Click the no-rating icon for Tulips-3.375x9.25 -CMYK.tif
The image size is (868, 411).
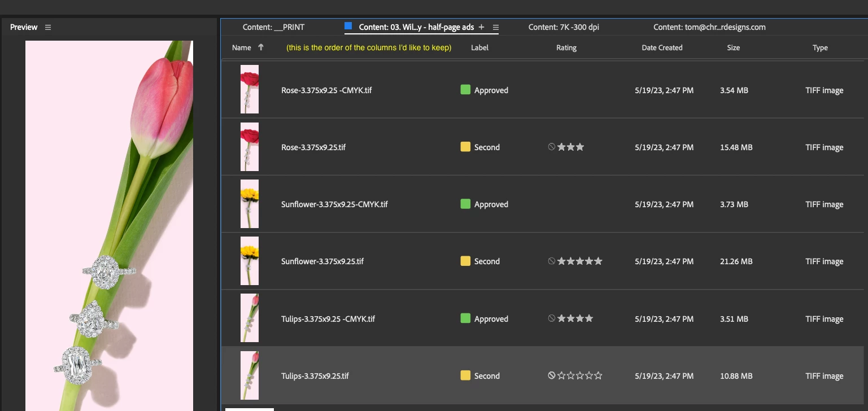tap(552, 318)
